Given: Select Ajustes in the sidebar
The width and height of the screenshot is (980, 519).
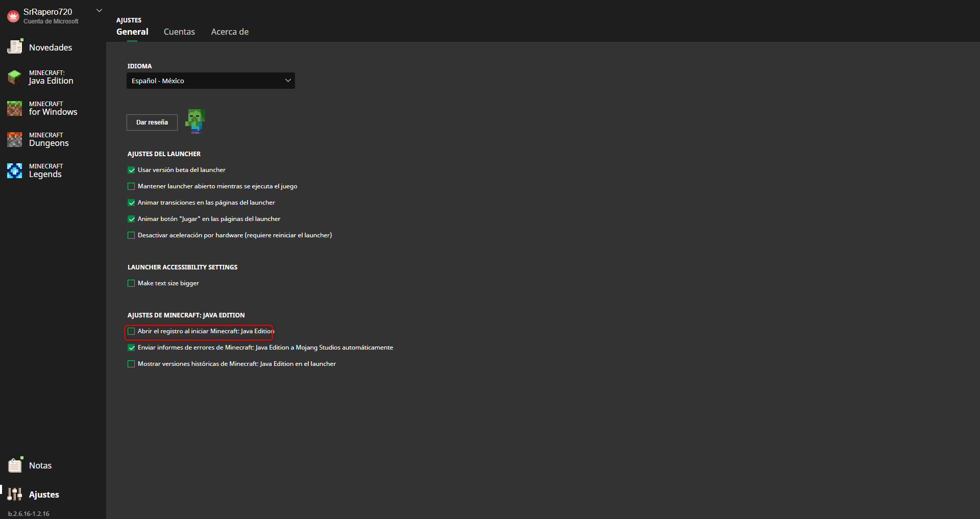Looking at the screenshot, I should click(44, 494).
